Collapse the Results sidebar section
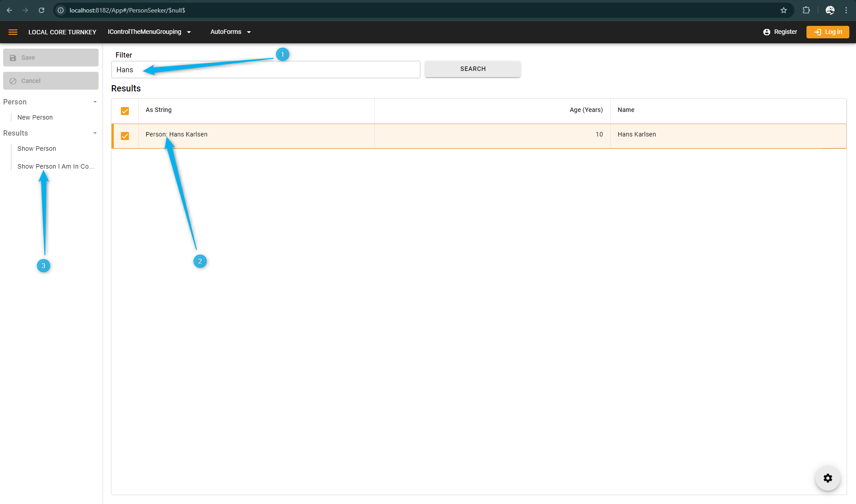 coord(95,133)
